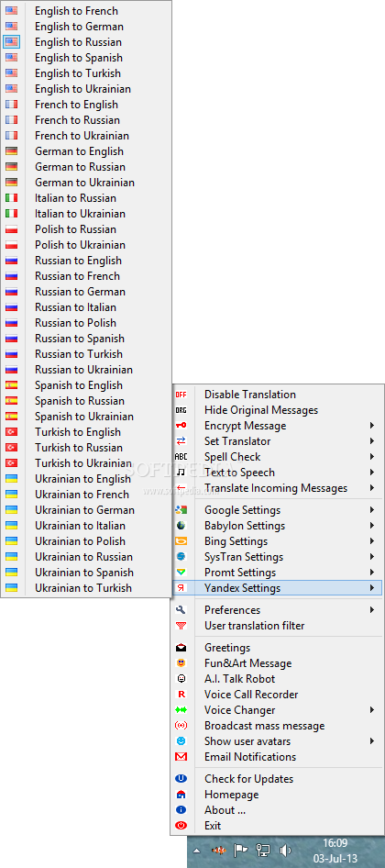
Task: Click the Babylon Settings globe icon
Action: pyautogui.click(x=181, y=526)
